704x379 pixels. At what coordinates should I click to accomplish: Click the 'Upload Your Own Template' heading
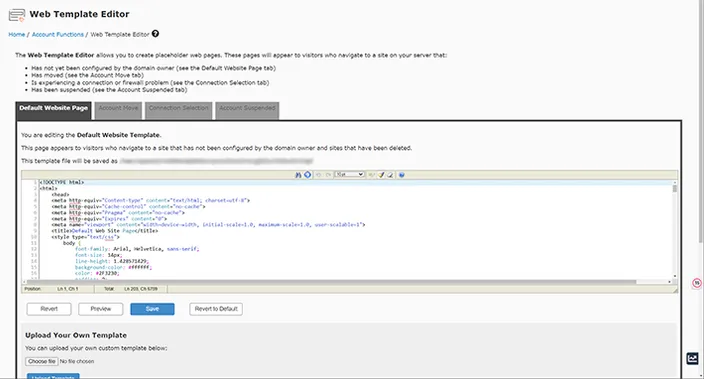coord(76,335)
